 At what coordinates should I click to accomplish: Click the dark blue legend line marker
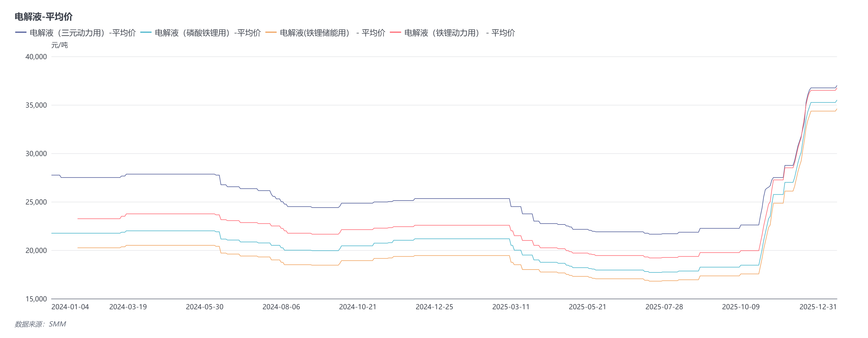pyautogui.click(x=21, y=32)
